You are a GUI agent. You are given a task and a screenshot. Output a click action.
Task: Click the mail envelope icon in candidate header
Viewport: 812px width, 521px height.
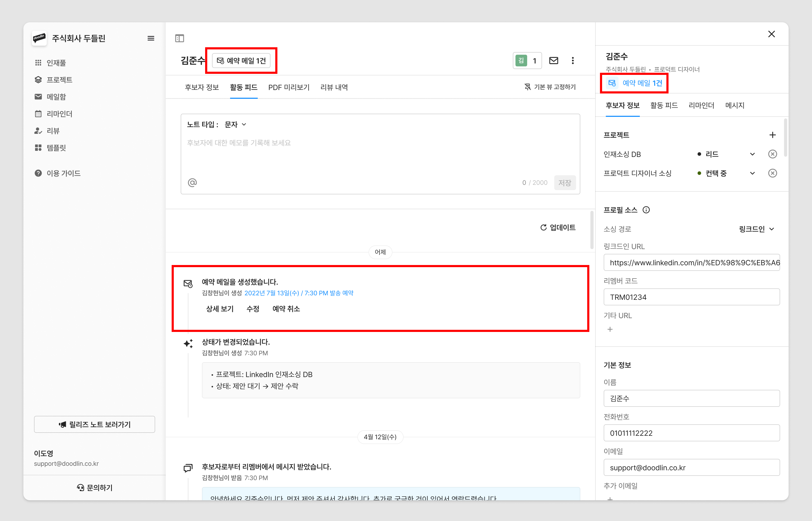(x=553, y=61)
